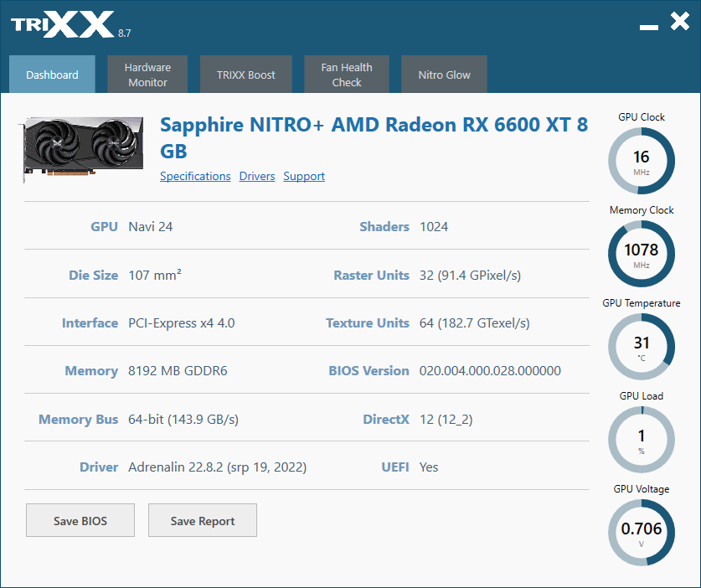701x588 pixels.
Task: Click the TRIXX logo
Action: tap(63, 25)
